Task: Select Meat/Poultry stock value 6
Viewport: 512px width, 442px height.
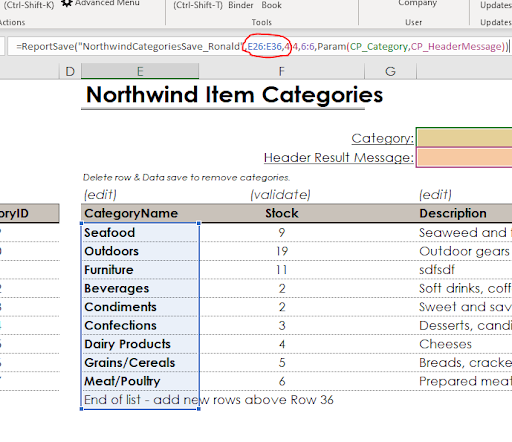Action: point(282,381)
